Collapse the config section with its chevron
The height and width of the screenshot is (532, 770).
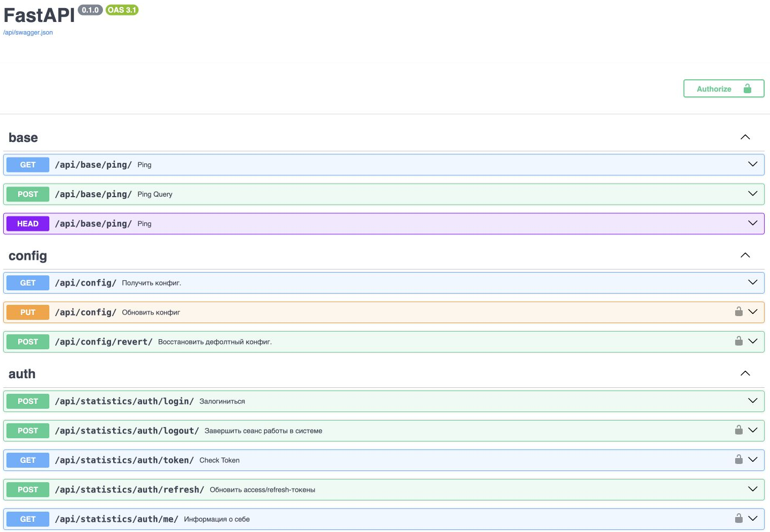tap(745, 255)
